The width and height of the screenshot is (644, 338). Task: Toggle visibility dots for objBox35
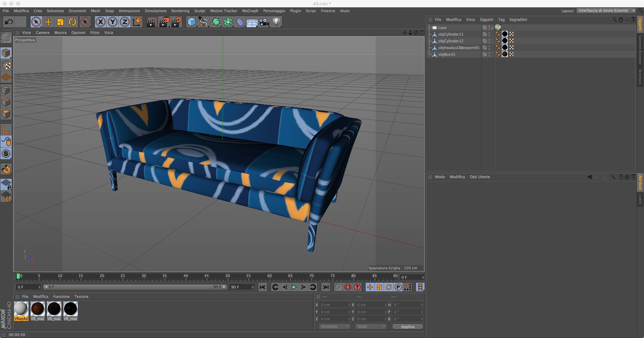489,54
